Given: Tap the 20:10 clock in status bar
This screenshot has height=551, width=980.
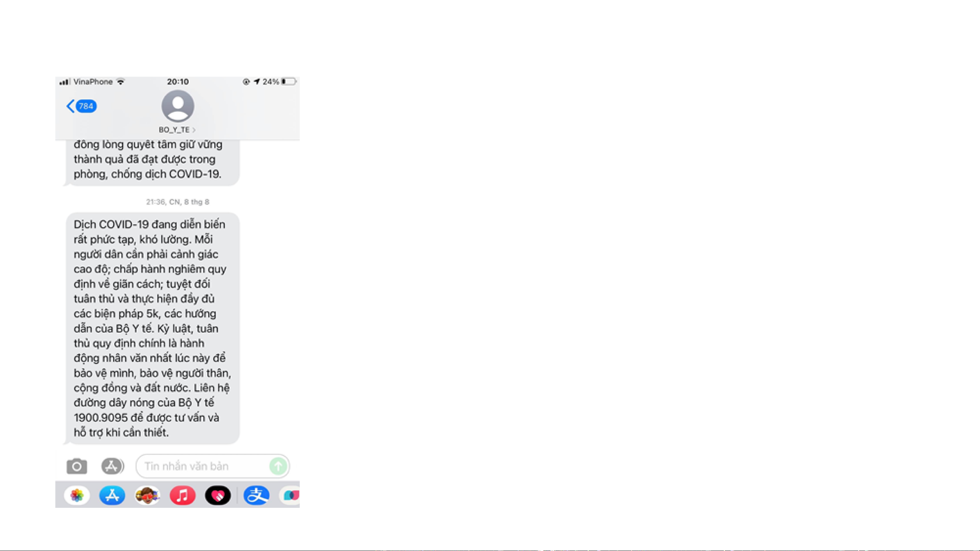Looking at the screenshot, I should [178, 82].
